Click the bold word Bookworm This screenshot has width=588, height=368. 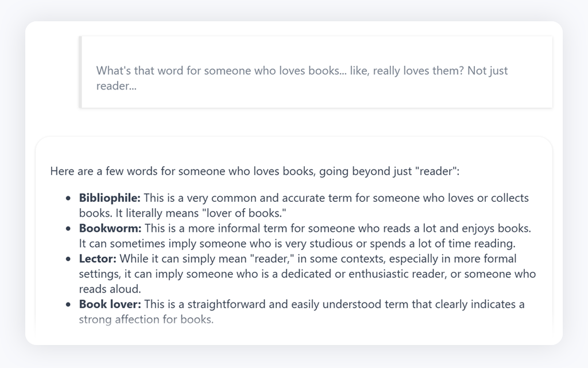[110, 228]
